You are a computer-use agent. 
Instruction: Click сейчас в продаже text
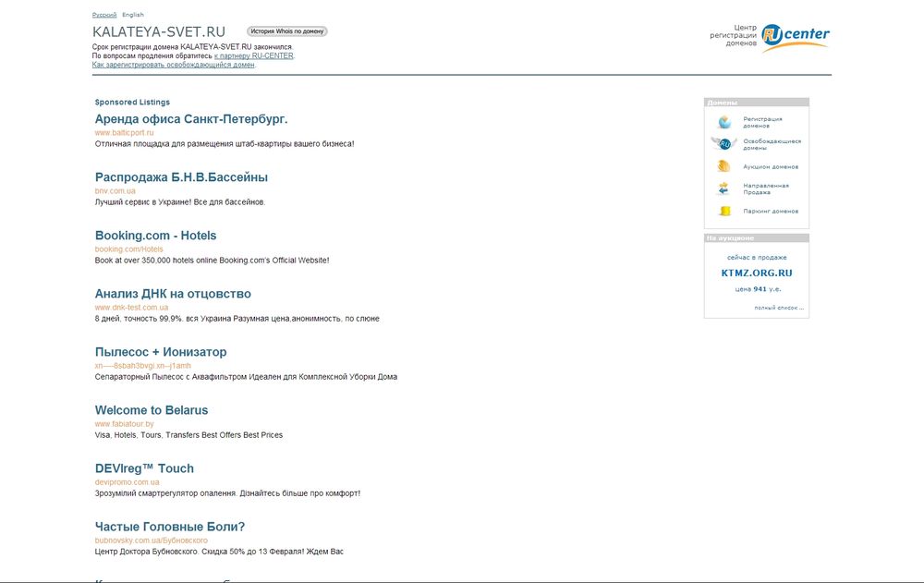pos(757,258)
